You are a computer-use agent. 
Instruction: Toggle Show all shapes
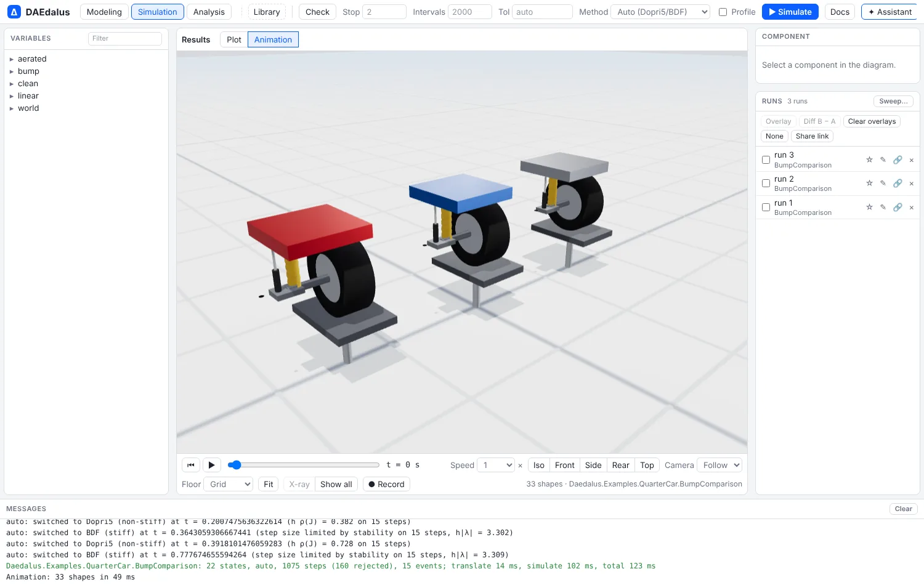tap(336, 484)
